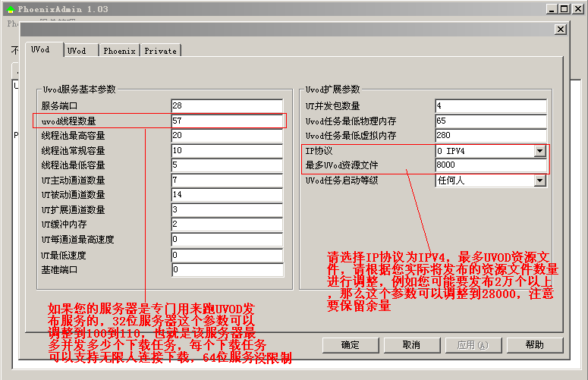Click the UT最低速度 field
Viewport: 588px width, 380px height.
227,255
